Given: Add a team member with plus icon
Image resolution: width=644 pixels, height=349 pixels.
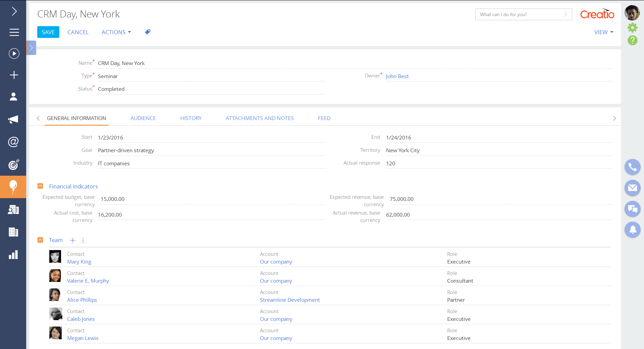Looking at the screenshot, I should pyautogui.click(x=72, y=240).
